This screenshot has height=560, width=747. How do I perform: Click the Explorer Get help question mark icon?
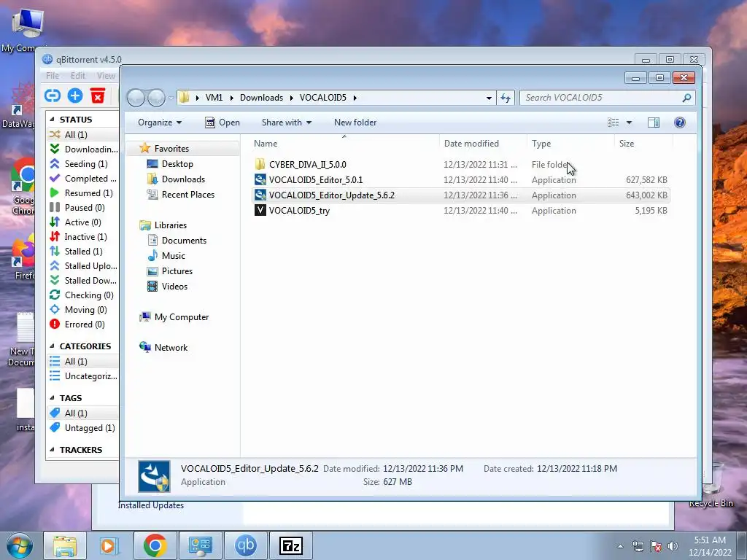[680, 122]
